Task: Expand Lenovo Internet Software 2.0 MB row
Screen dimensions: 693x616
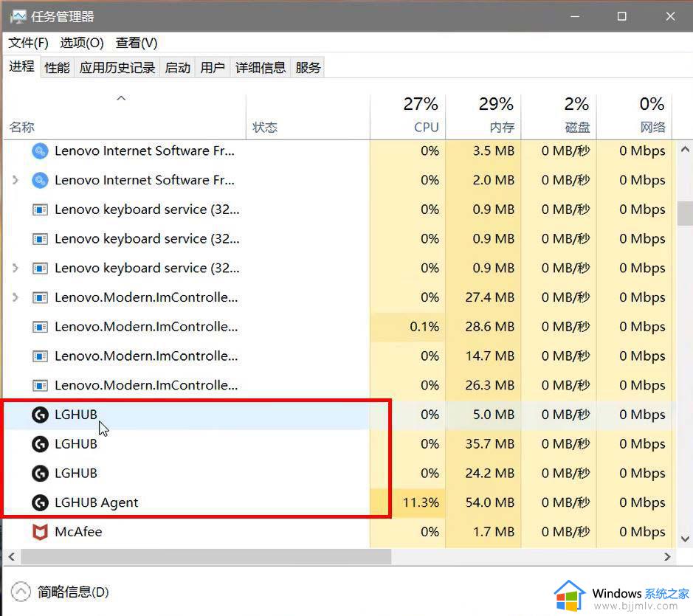Action: point(15,180)
